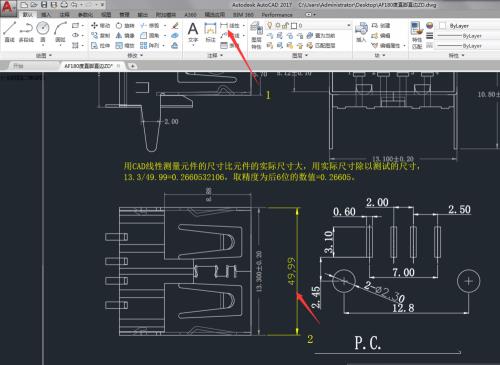The width and height of the screenshot is (500, 365).
Task: Expand the Layers (图层) panel
Action: tap(299, 55)
